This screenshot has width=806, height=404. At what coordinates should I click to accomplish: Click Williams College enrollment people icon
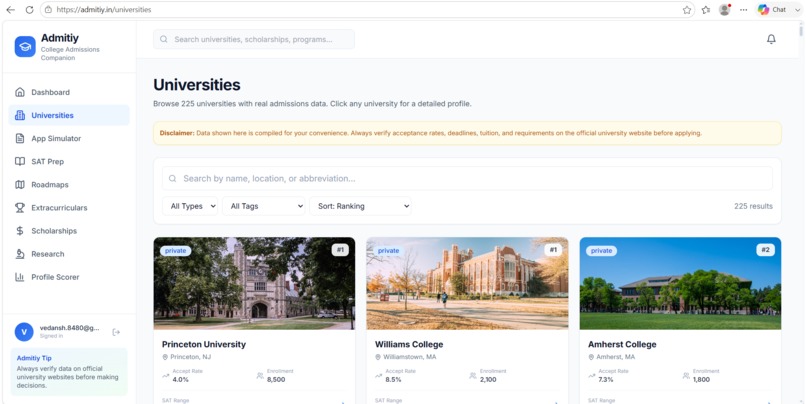click(472, 376)
